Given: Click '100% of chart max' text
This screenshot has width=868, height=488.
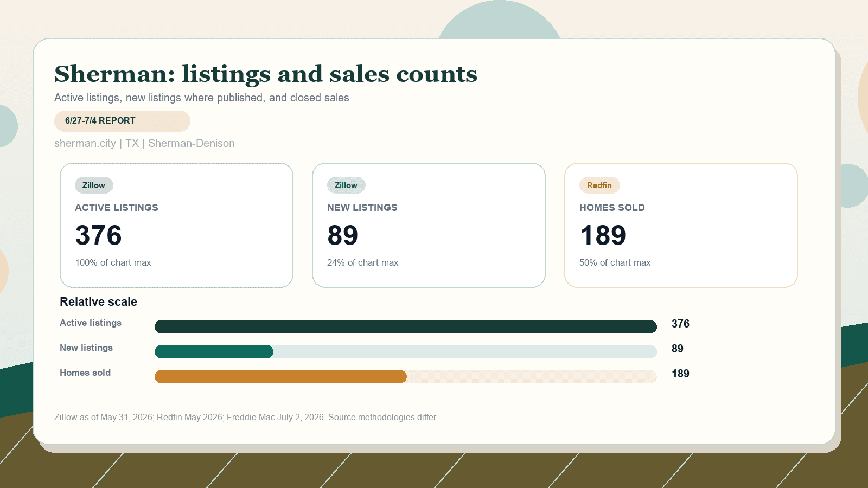Looking at the screenshot, I should 113,262.
